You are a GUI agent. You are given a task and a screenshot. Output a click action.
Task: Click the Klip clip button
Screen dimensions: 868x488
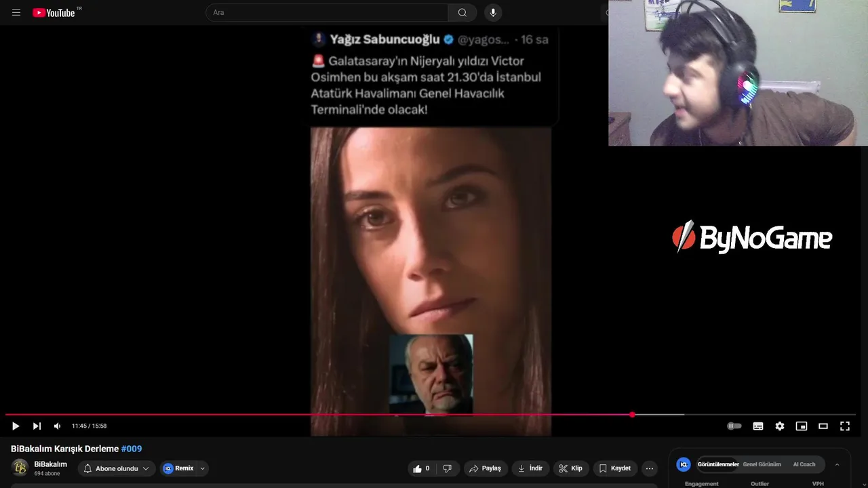570,468
